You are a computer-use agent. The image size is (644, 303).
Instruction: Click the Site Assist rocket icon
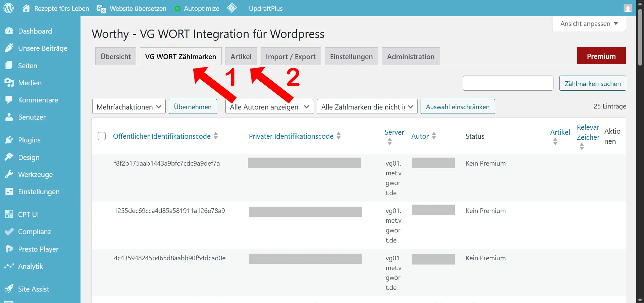pos(9,289)
